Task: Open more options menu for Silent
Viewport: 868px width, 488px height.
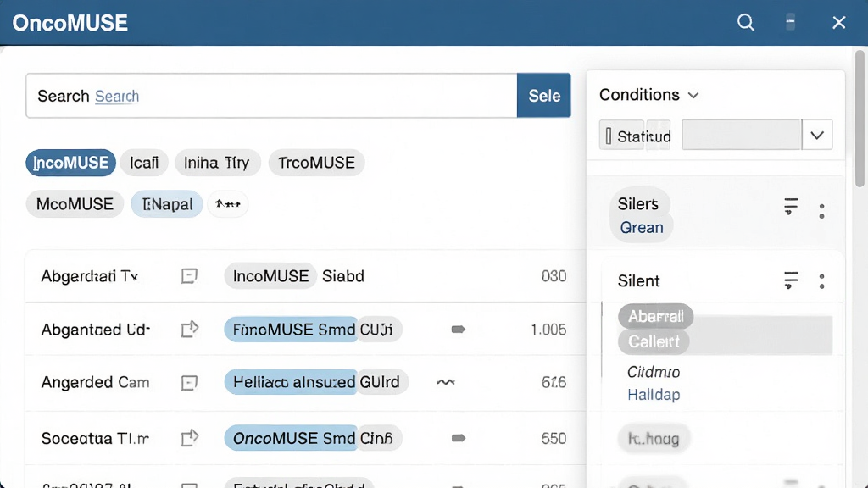Action: [822, 281]
